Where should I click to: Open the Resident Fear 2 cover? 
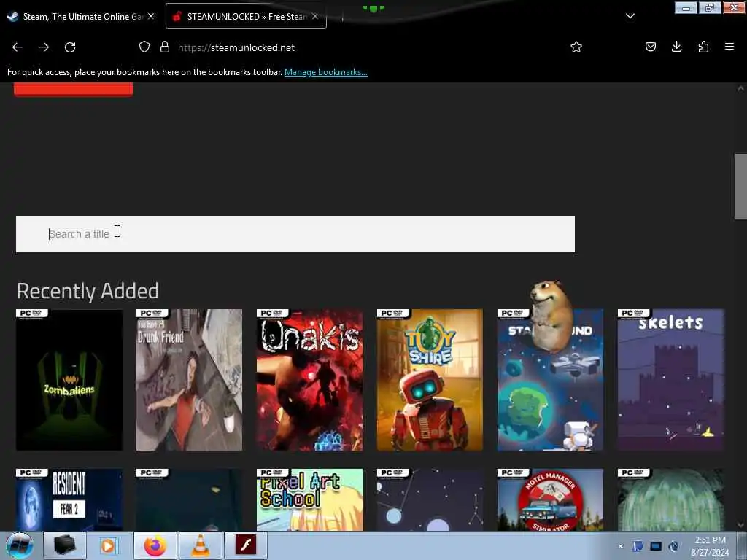(69, 499)
